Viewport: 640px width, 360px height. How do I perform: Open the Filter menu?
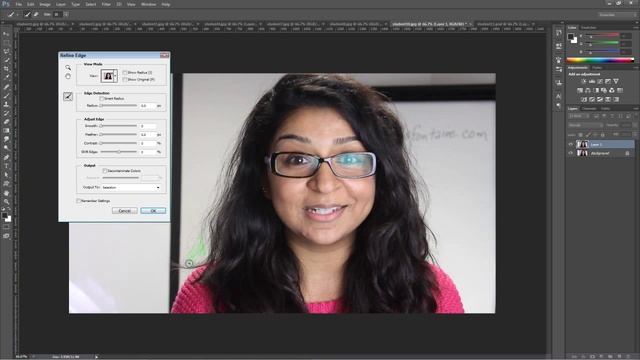coord(106,4)
